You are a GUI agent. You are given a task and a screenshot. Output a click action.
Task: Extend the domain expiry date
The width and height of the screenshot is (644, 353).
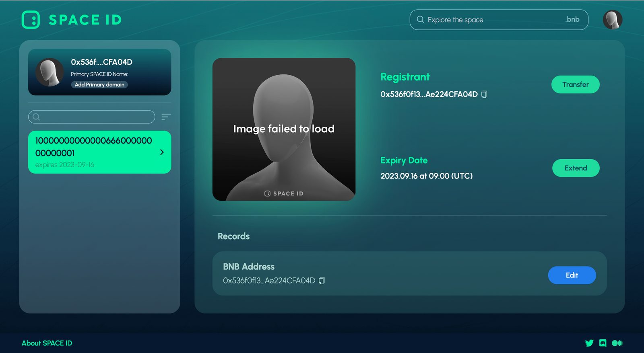[576, 168]
